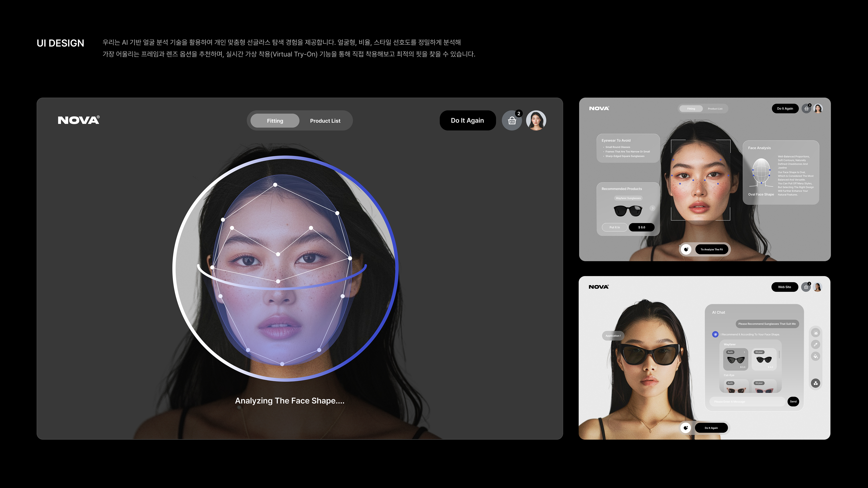Switch to the large Product List tab
Screen dimensions: 868x488
(325, 121)
